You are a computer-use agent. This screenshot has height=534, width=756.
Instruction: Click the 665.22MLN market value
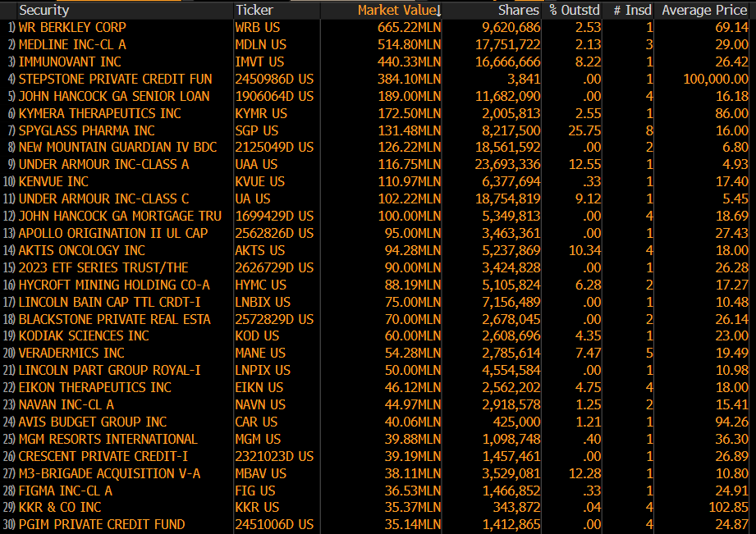[409, 27]
